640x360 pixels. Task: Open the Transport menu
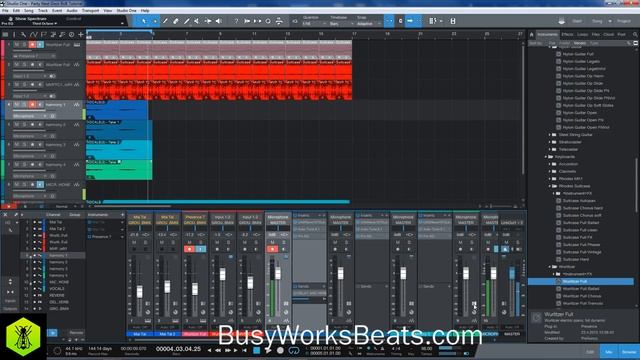[90, 11]
